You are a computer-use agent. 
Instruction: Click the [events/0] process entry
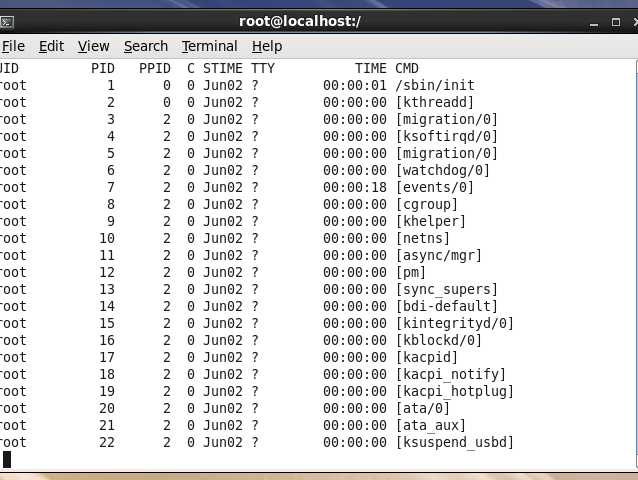pyautogui.click(x=435, y=188)
